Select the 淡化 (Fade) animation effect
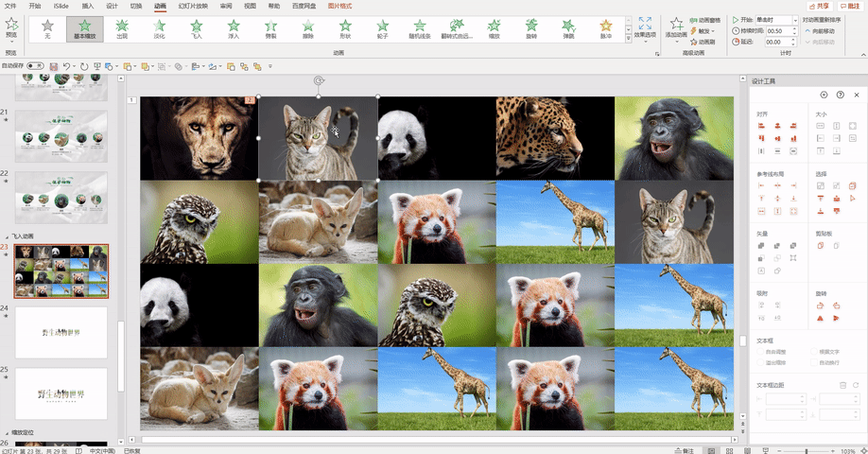The height and width of the screenshot is (454, 868). [x=160, y=28]
